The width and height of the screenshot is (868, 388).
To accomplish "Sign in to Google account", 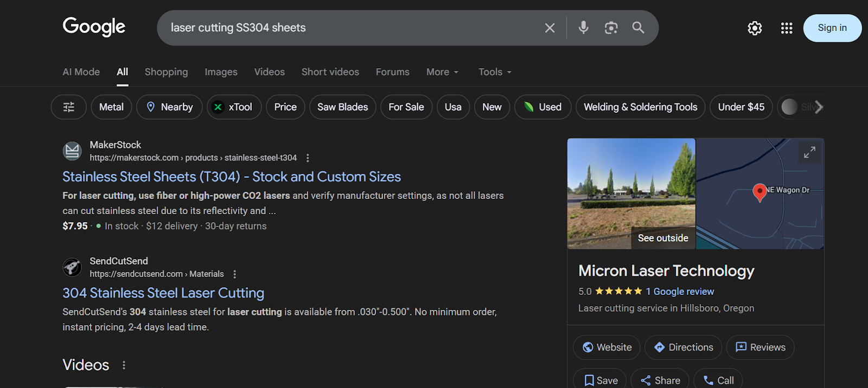I will point(832,28).
